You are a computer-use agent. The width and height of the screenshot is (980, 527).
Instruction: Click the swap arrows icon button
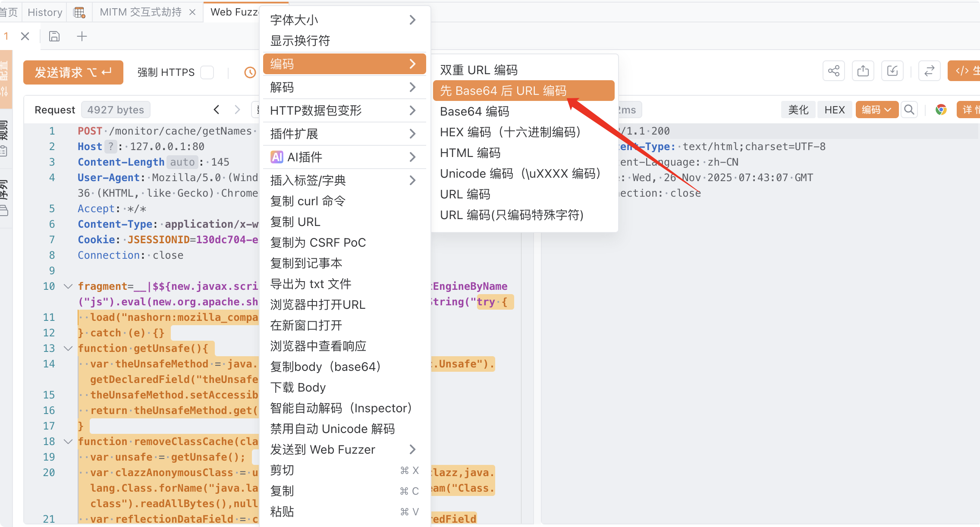tap(929, 71)
